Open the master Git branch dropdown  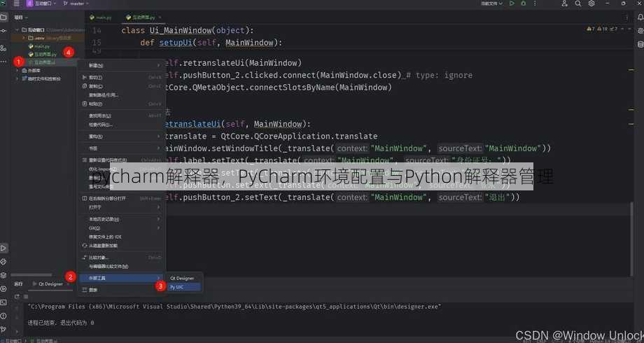click(x=76, y=3)
